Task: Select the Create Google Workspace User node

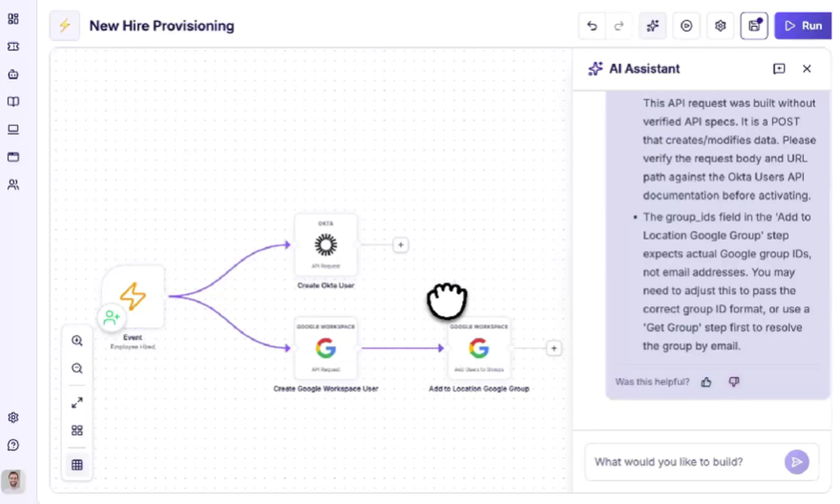Action: pyautogui.click(x=326, y=348)
